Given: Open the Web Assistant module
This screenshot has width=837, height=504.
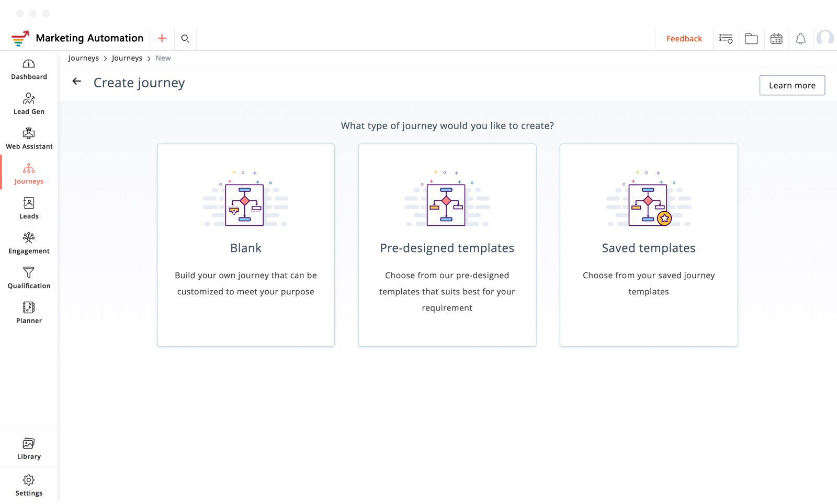Looking at the screenshot, I should (29, 139).
